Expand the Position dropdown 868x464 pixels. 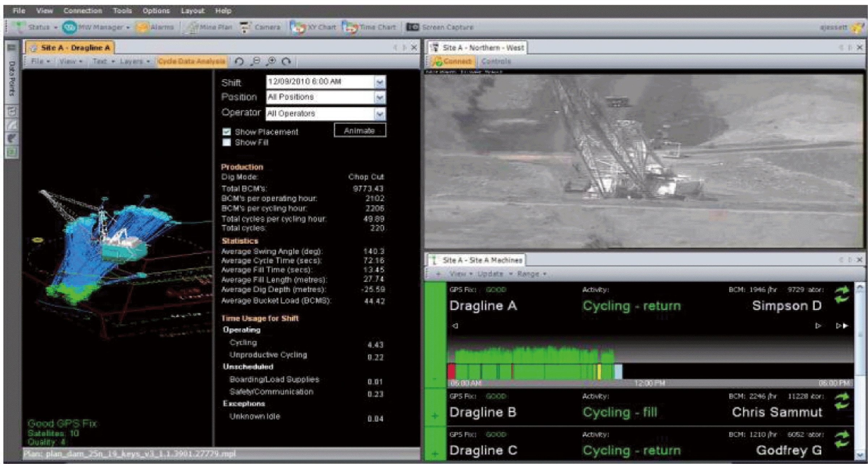[379, 97]
